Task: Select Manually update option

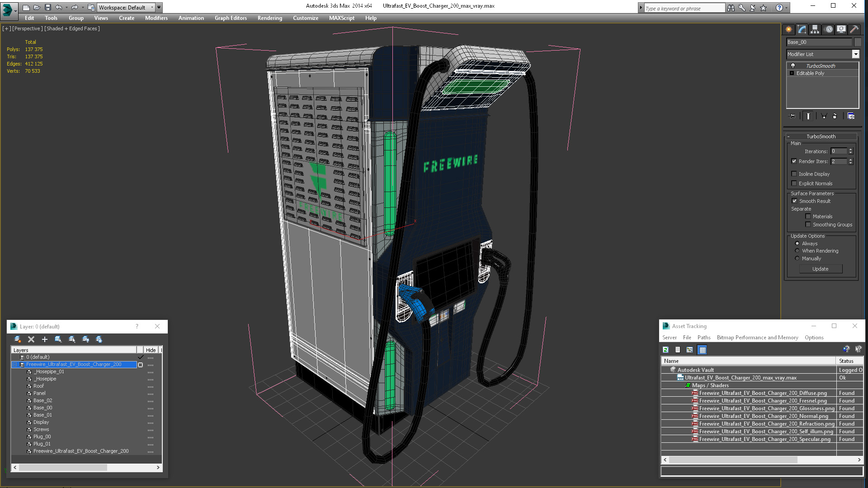Action: 797,258
